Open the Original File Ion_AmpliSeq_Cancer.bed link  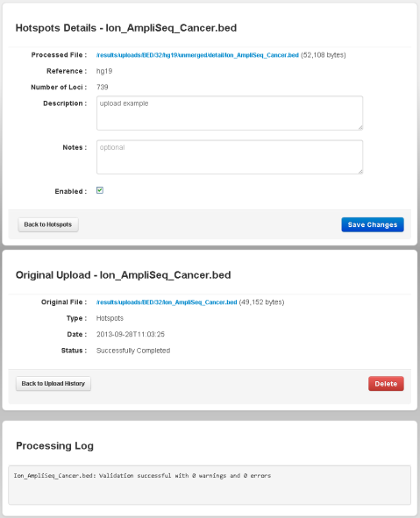[167, 302]
